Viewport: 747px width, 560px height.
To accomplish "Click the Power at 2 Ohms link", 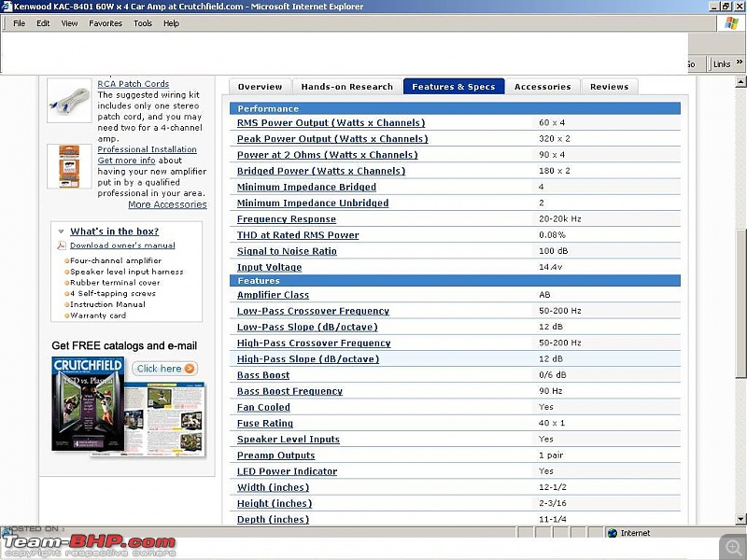I will click(x=328, y=155).
